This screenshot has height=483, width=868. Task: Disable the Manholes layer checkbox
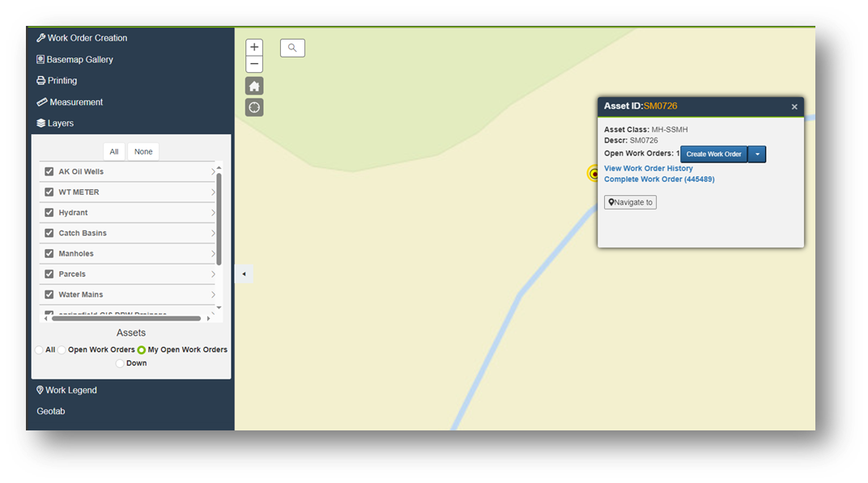pos(49,253)
